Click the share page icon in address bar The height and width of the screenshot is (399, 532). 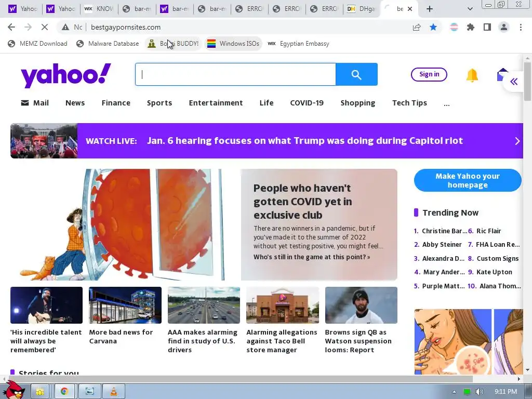coord(417,27)
